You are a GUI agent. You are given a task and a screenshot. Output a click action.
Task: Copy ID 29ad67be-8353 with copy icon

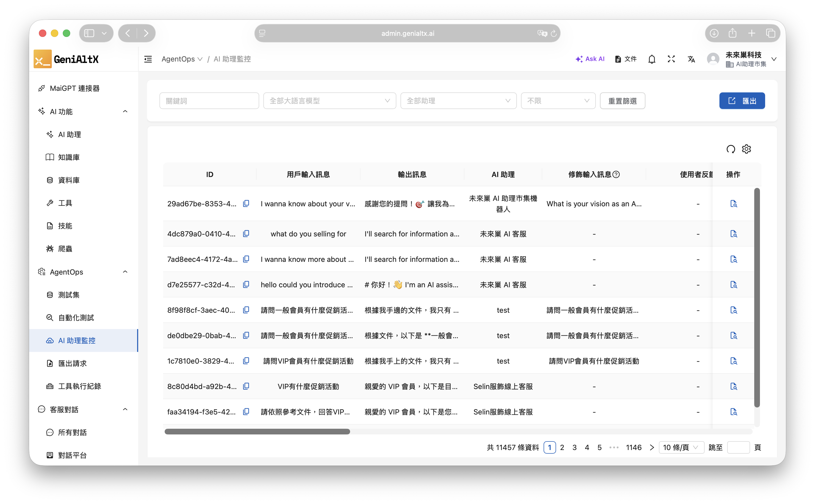pyautogui.click(x=246, y=203)
